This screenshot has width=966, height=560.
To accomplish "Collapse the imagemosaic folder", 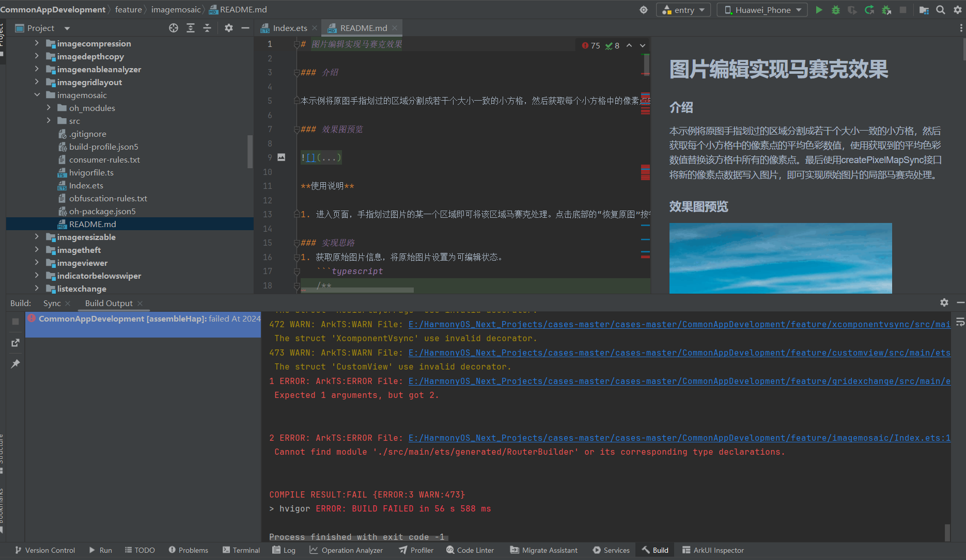I will pyautogui.click(x=37, y=94).
